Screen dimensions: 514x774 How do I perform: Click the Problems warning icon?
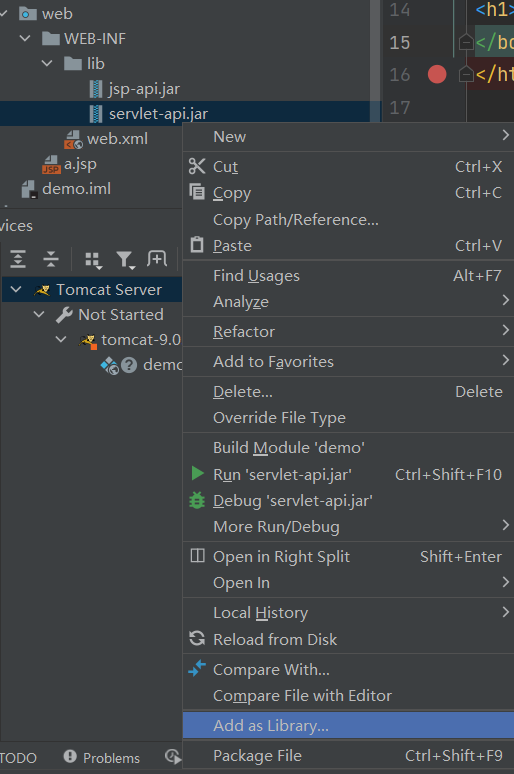point(70,756)
